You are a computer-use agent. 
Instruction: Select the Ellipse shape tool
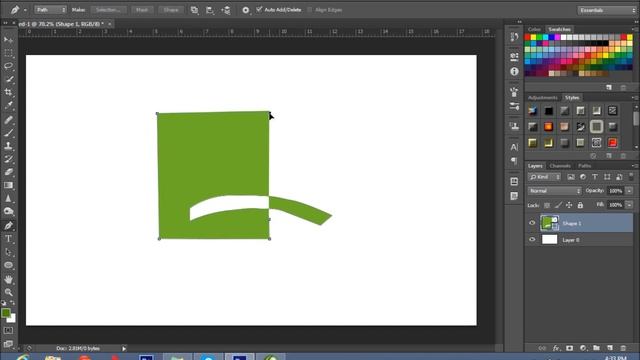point(8,265)
